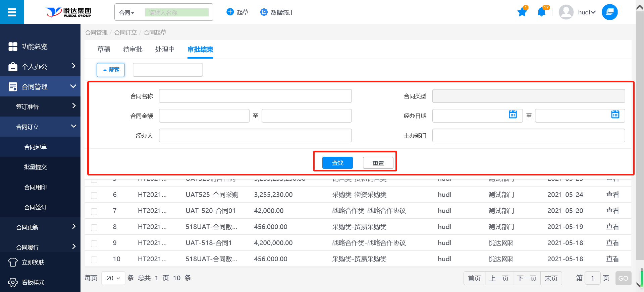Viewport: 644px width, 292px height.
Task: Check the checkbox for row 6
Action: click(94, 195)
